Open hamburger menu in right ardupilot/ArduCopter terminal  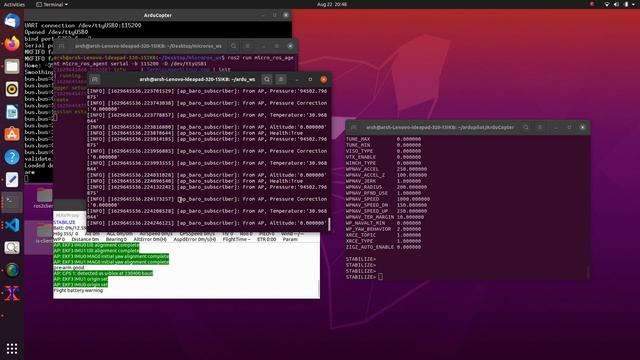(540, 127)
